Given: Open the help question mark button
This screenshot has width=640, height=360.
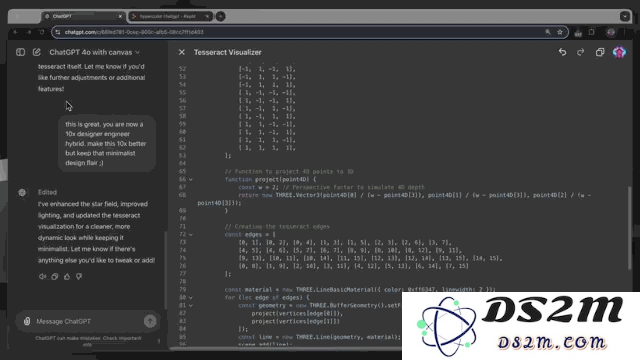Looking at the screenshot, I should [159, 341].
